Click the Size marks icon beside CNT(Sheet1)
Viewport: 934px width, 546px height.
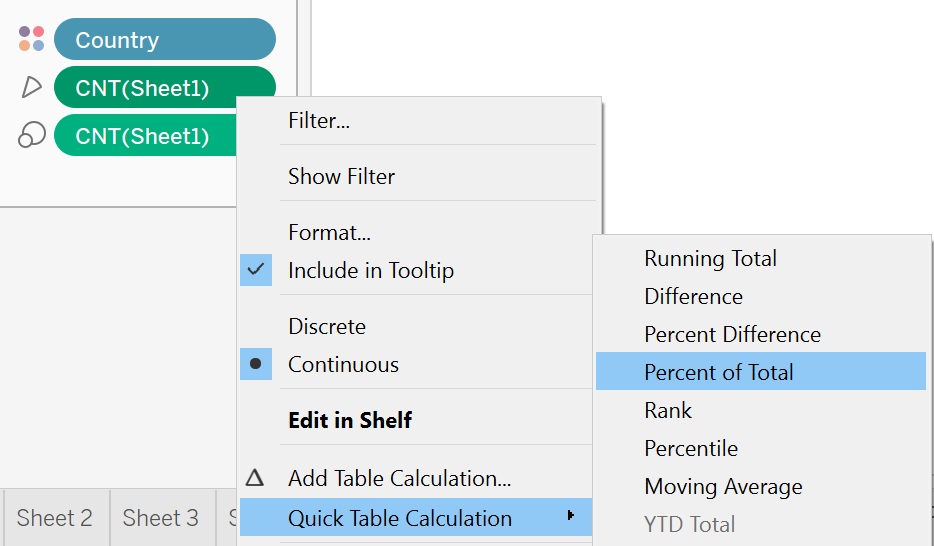31,136
